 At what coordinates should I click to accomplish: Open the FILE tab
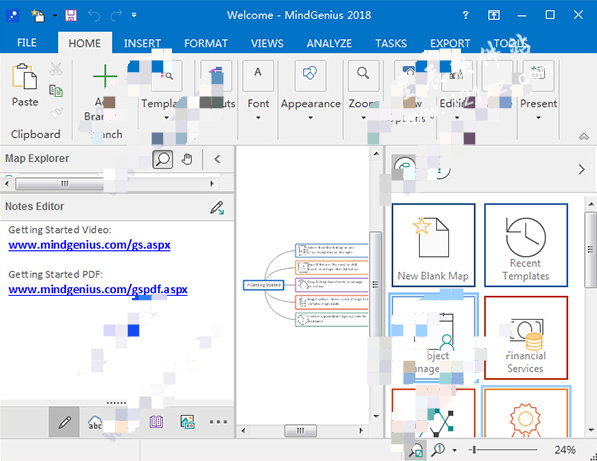[x=27, y=43]
